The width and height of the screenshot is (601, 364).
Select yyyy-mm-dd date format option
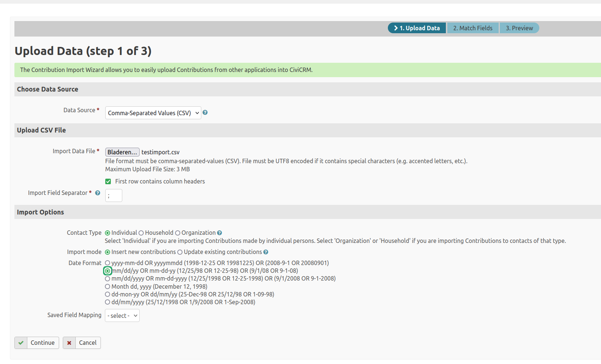[x=107, y=263]
